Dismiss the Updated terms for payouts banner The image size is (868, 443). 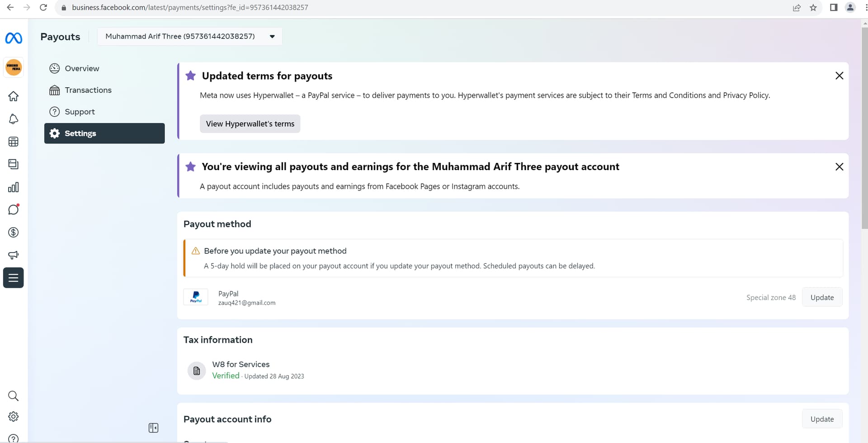click(x=839, y=76)
